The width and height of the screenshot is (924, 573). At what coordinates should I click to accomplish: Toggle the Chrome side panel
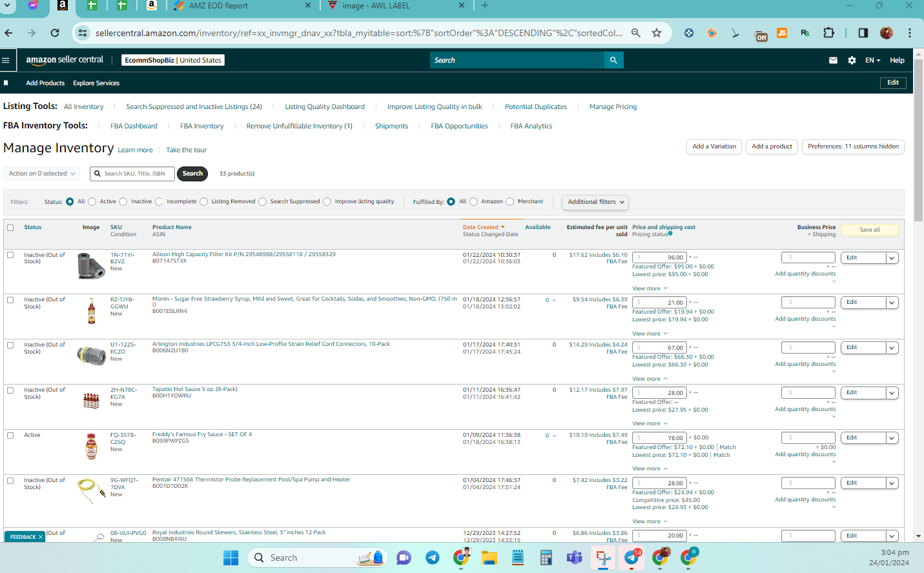point(863,33)
